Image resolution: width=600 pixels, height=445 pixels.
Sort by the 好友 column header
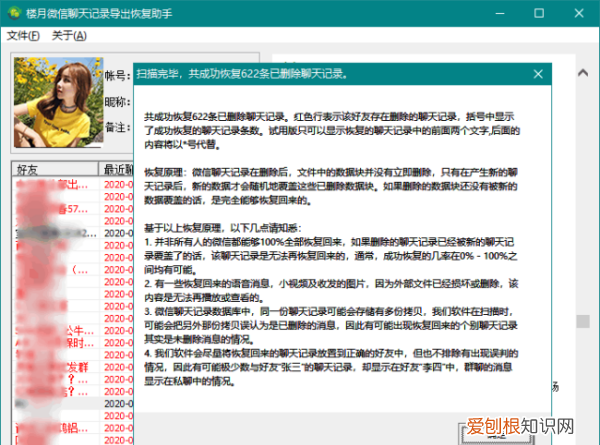pos(55,169)
